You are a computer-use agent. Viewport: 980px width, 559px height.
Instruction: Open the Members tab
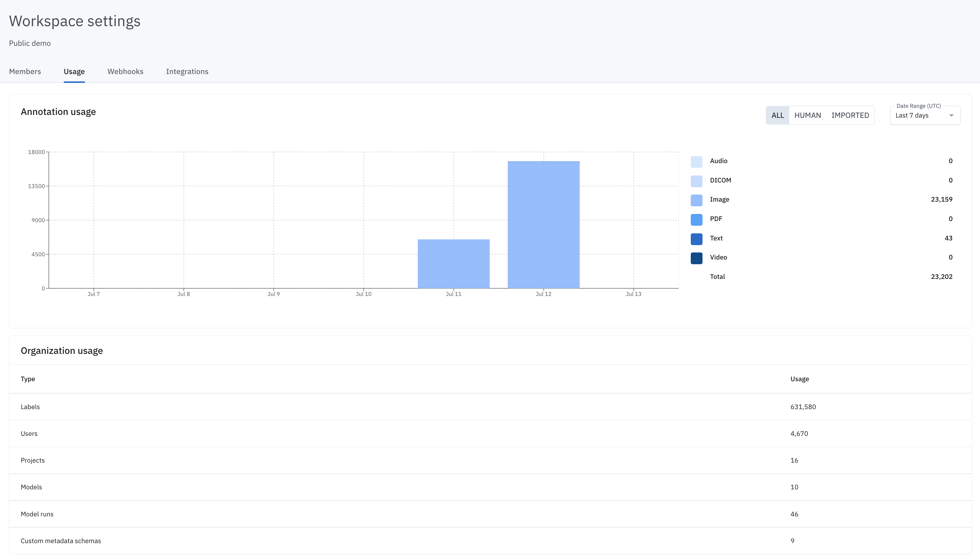pyautogui.click(x=25, y=71)
